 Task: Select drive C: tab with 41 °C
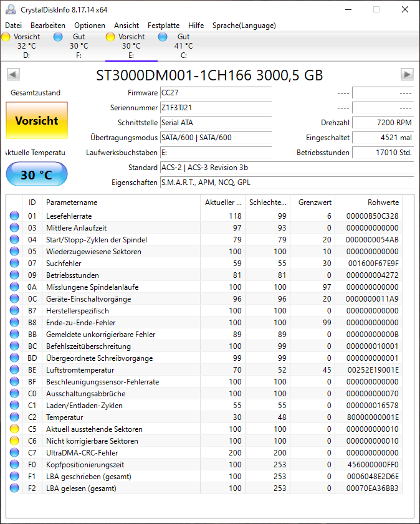point(183,45)
